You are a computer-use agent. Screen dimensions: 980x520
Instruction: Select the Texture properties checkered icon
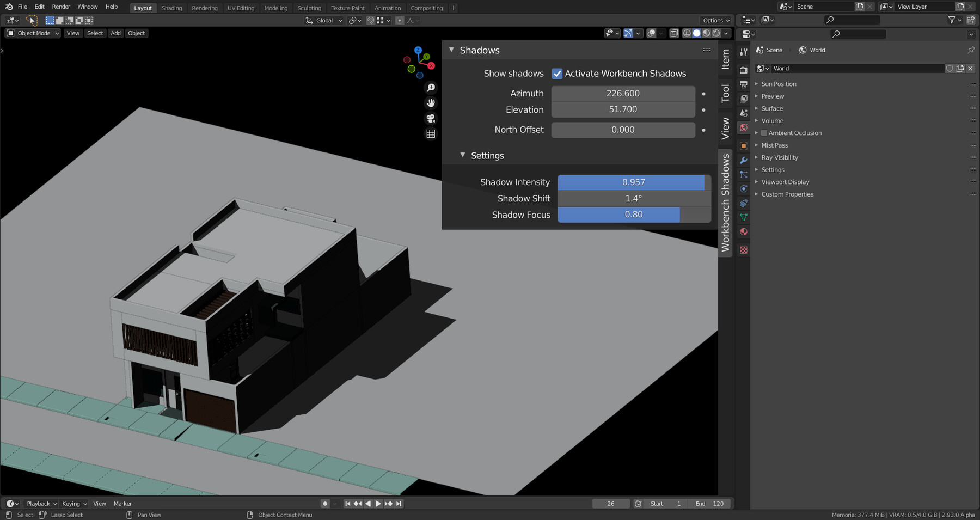743,249
